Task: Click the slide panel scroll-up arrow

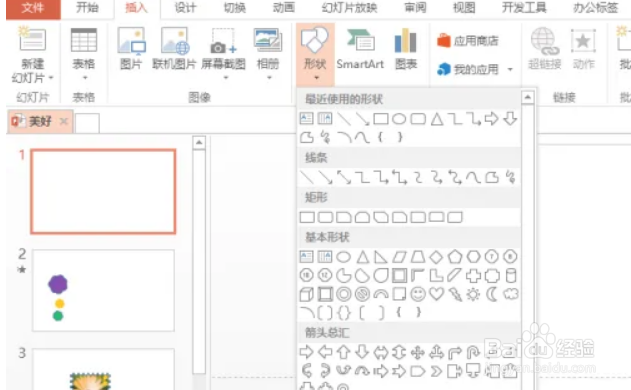Action: click(199, 143)
